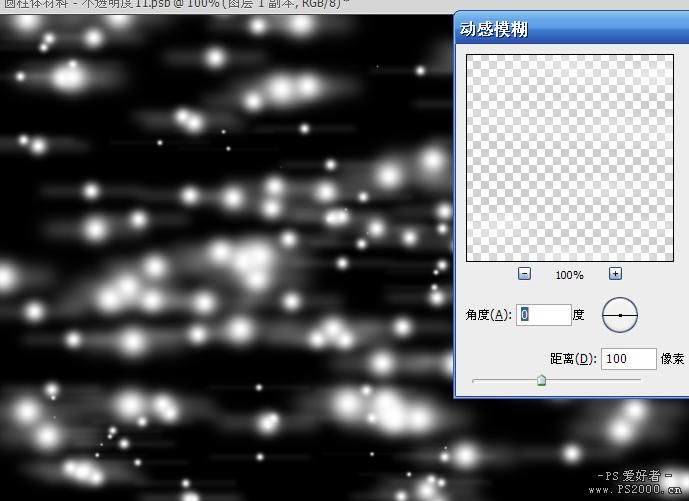Screen dimensions: 689x501
Task: Click the 动感模糊 dialog title bar
Action: [x=572, y=29]
